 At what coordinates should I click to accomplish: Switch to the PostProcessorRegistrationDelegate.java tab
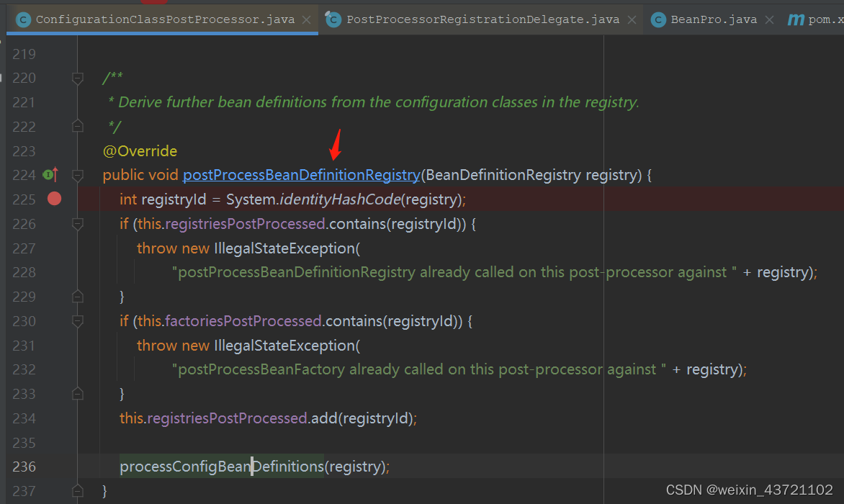pos(475,19)
